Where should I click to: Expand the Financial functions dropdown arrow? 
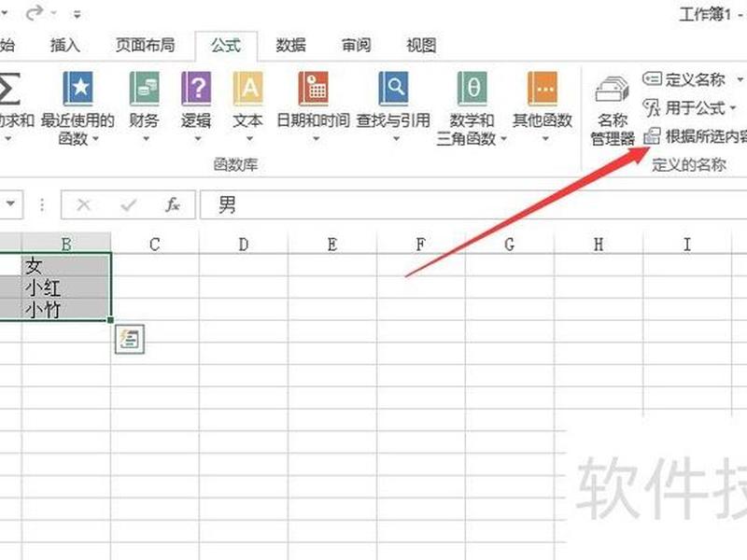coord(146,138)
